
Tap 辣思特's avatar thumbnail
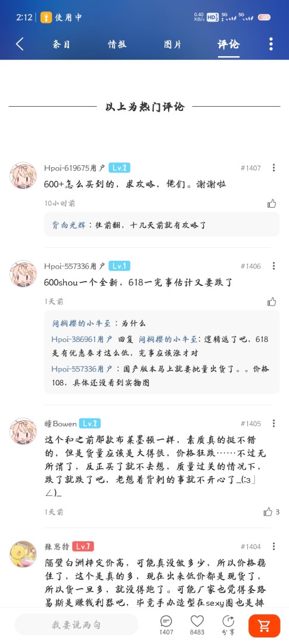[23, 554]
